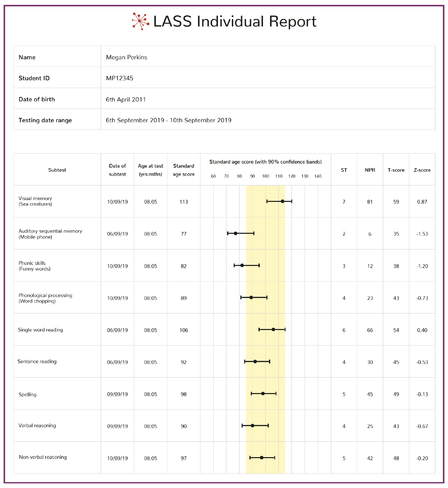
Task: Click the ST column header
Action: click(344, 170)
